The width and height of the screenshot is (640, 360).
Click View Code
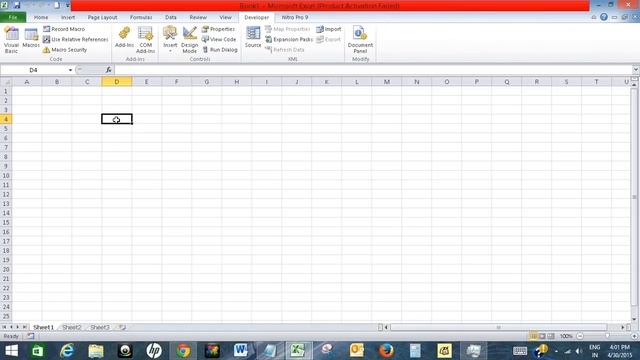[x=219, y=39]
